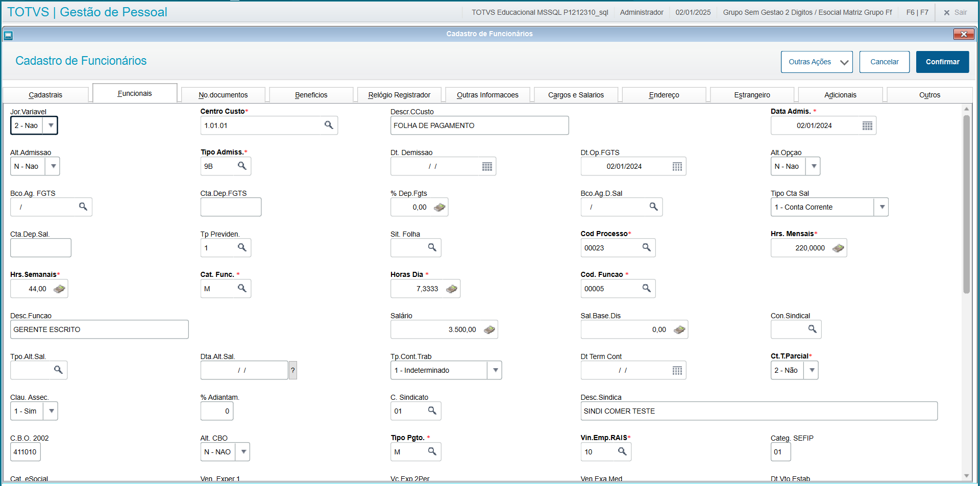Click Sair to exit the system
980x486 pixels.
(x=955, y=12)
